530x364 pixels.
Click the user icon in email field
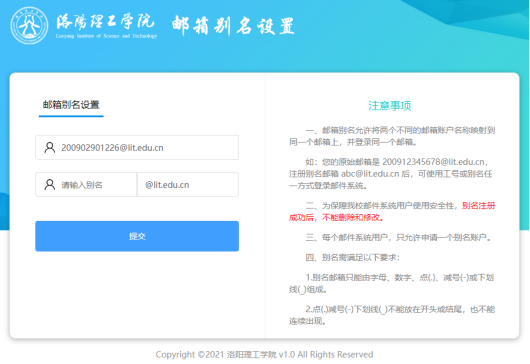tap(50, 148)
